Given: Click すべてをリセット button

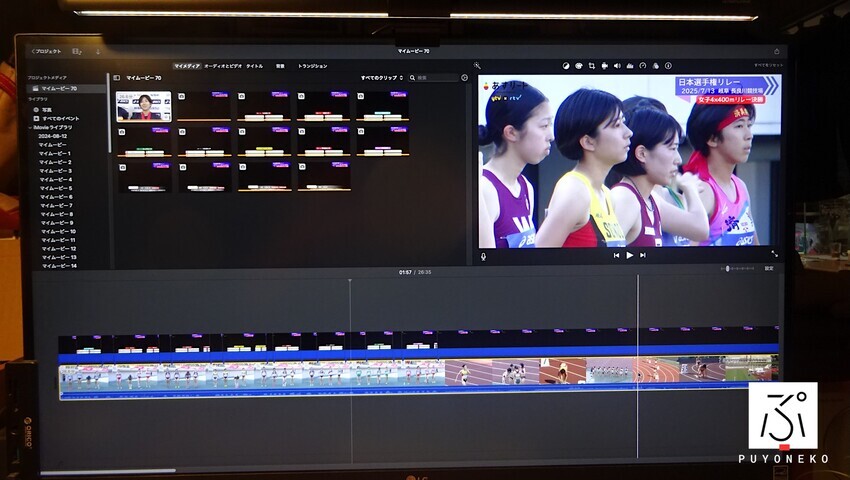Looking at the screenshot, I should [x=769, y=66].
